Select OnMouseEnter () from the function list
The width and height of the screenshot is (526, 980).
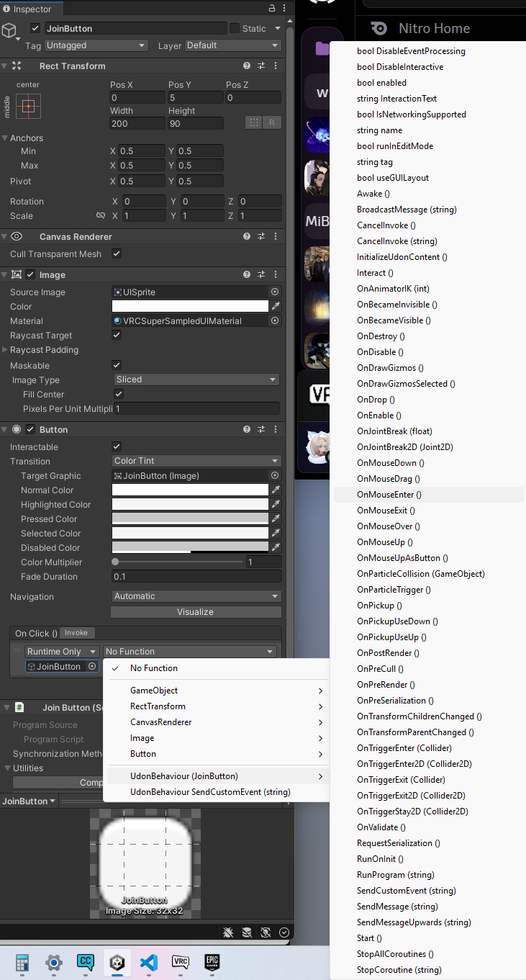pyautogui.click(x=389, y=495)
